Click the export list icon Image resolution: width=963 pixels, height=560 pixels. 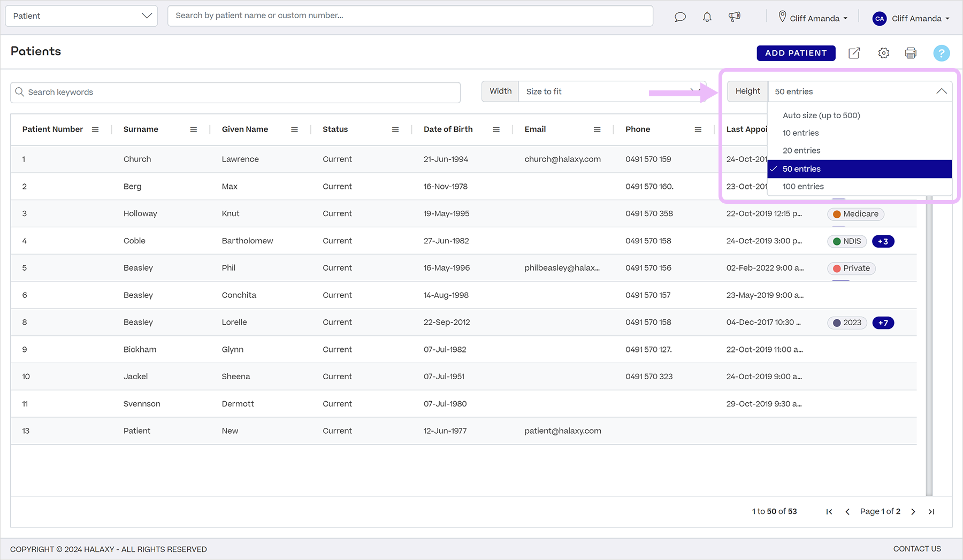click(854, 53)
